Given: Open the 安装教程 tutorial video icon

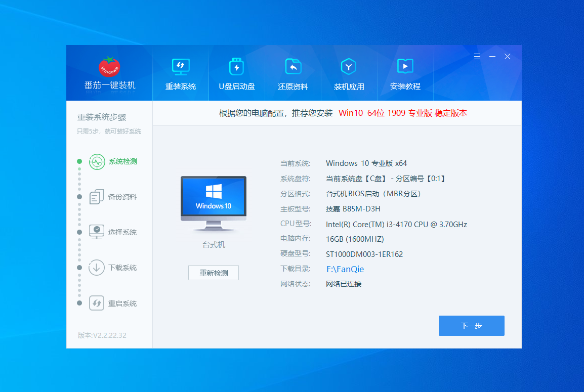Looking at the screenshot, I should pos(405,66).
